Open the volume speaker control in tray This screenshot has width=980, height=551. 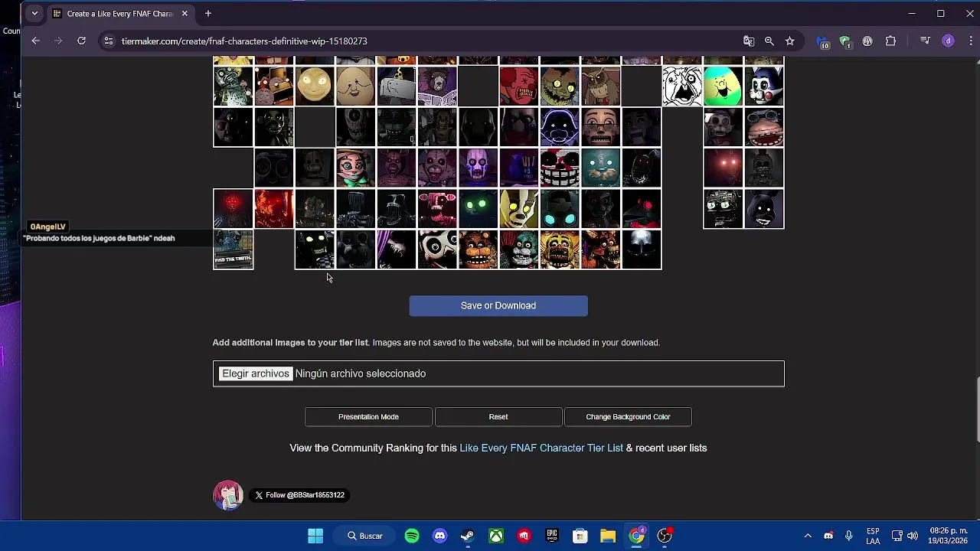click(912, 536)
